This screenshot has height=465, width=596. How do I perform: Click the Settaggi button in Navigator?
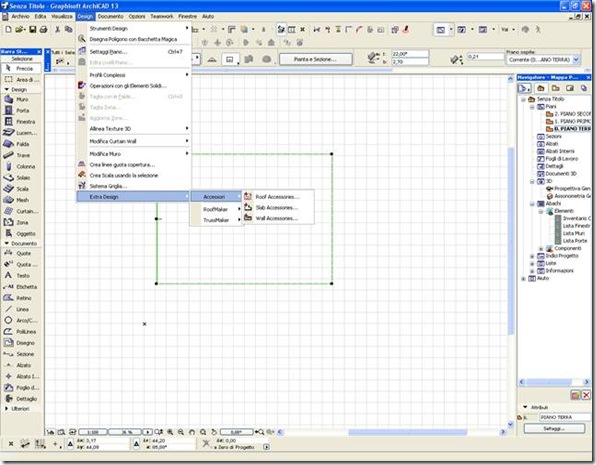pyautogui.click(x=554, y=428)
